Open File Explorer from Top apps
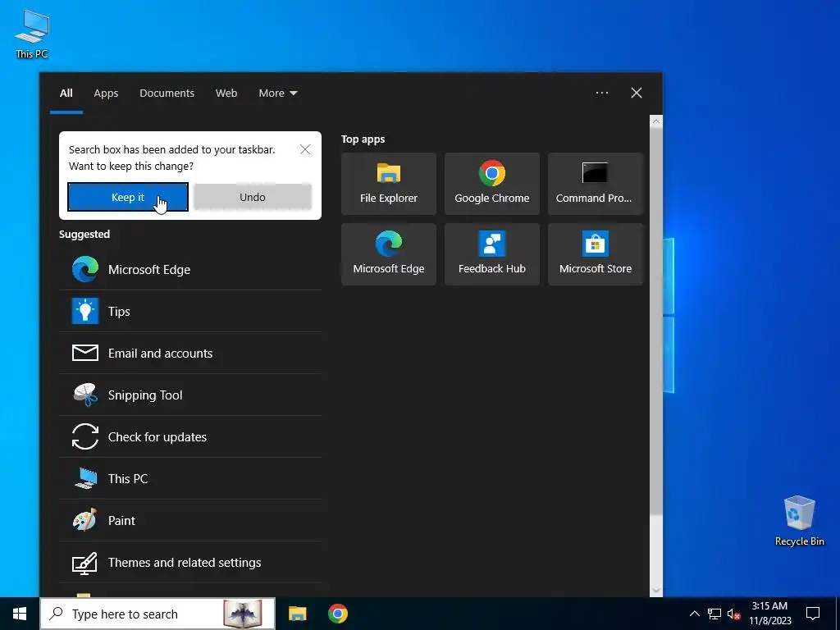This screenshot has width=840, height=630. (388, 184)
